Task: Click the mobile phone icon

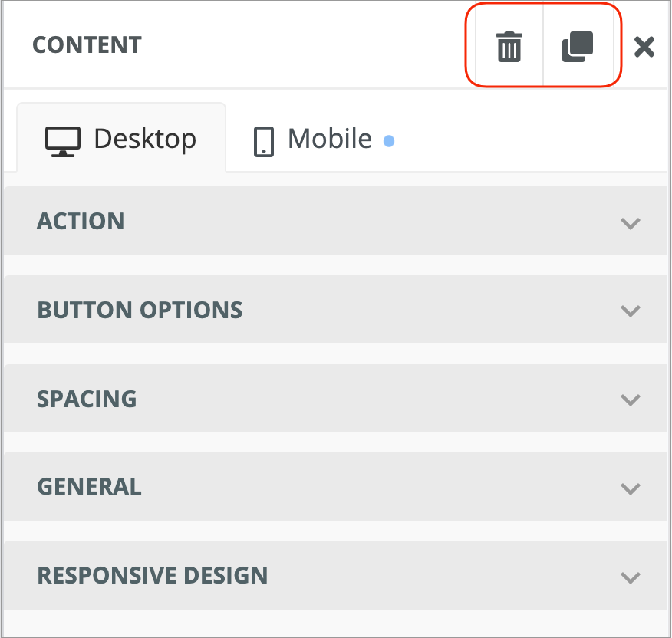Action: click(x=264, y=142)
